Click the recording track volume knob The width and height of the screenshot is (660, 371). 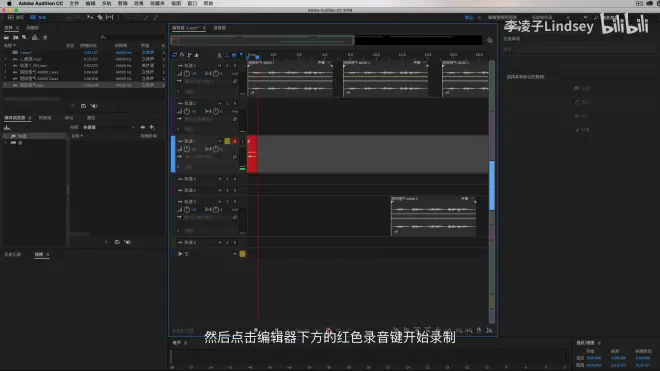coord(186,149)
